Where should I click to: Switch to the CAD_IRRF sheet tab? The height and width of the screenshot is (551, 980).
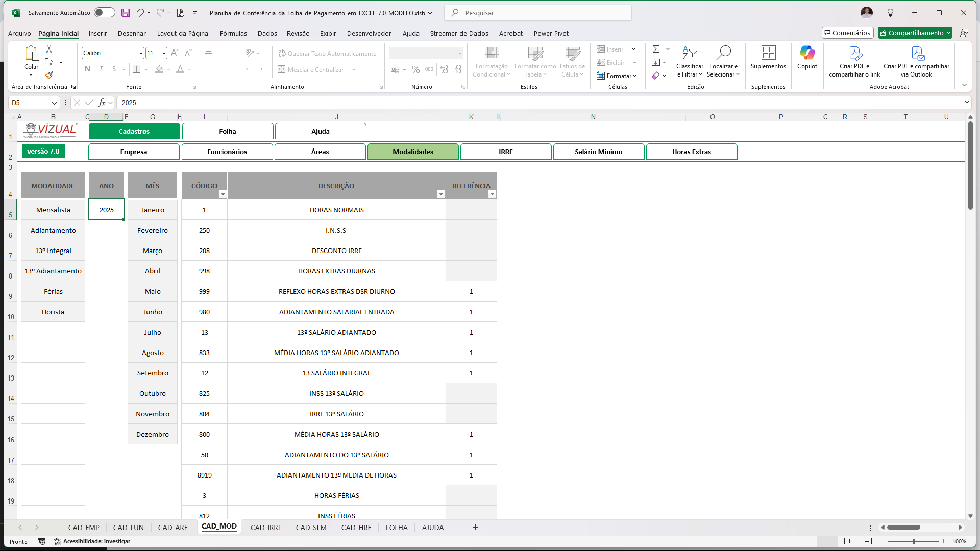click(x=266, y=528)
